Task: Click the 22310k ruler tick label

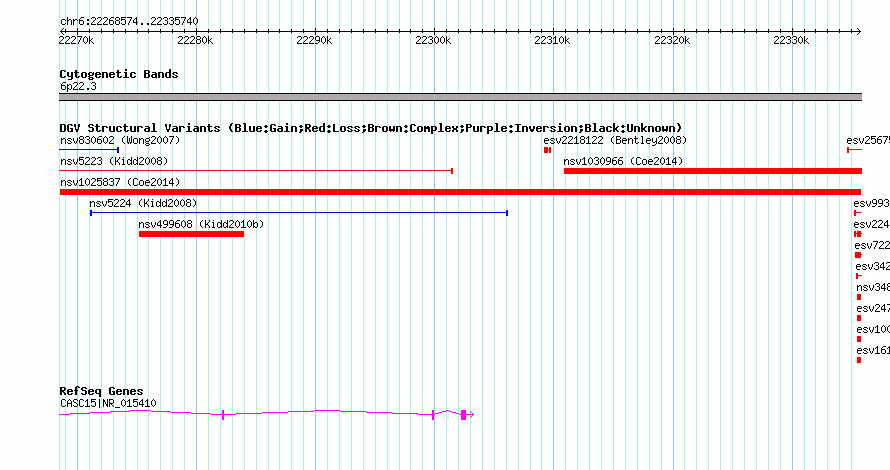Action: coord(552,40)
